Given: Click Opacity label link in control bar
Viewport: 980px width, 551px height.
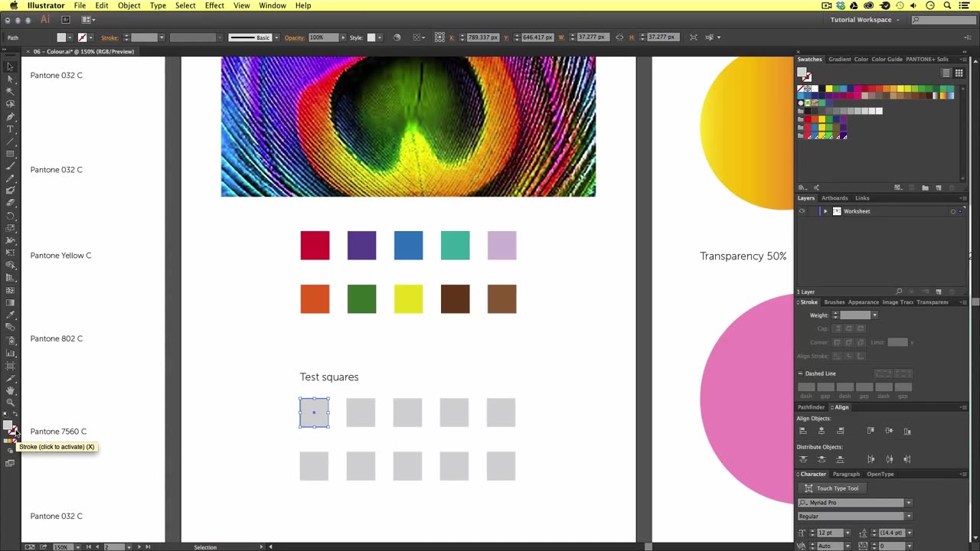Looking at the screenshot, I should [294, 37].
